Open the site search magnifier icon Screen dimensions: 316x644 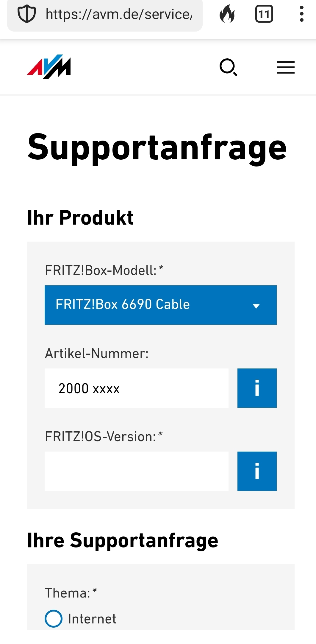click(x=228, y=67)
